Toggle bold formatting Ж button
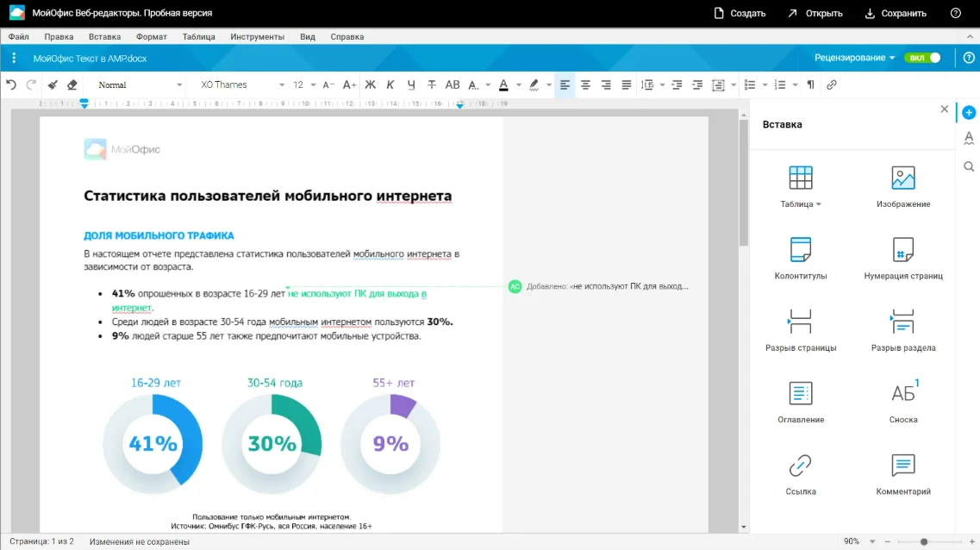The width and height of the screenshot is (980, 550). pos(371,84)
